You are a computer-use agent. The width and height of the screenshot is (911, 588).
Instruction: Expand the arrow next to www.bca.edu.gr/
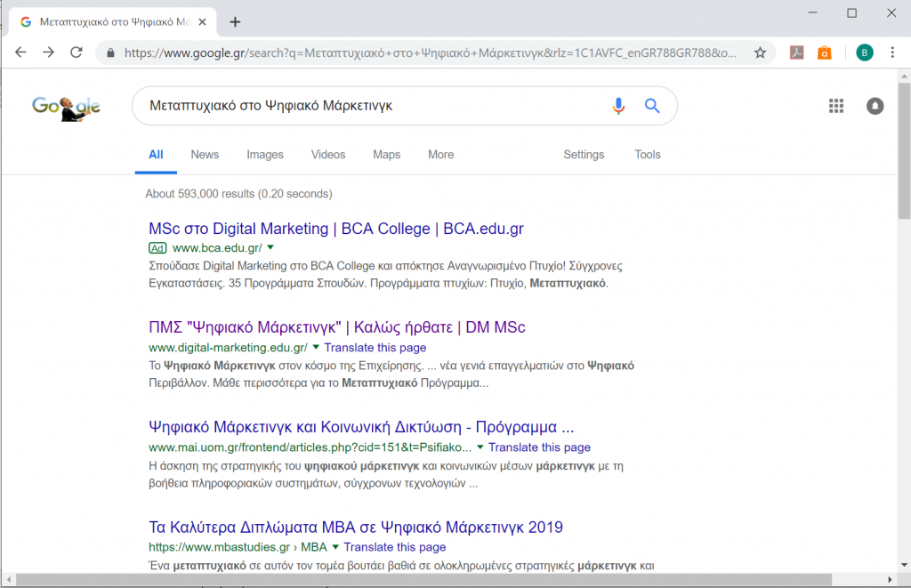[x=270, y=247]
